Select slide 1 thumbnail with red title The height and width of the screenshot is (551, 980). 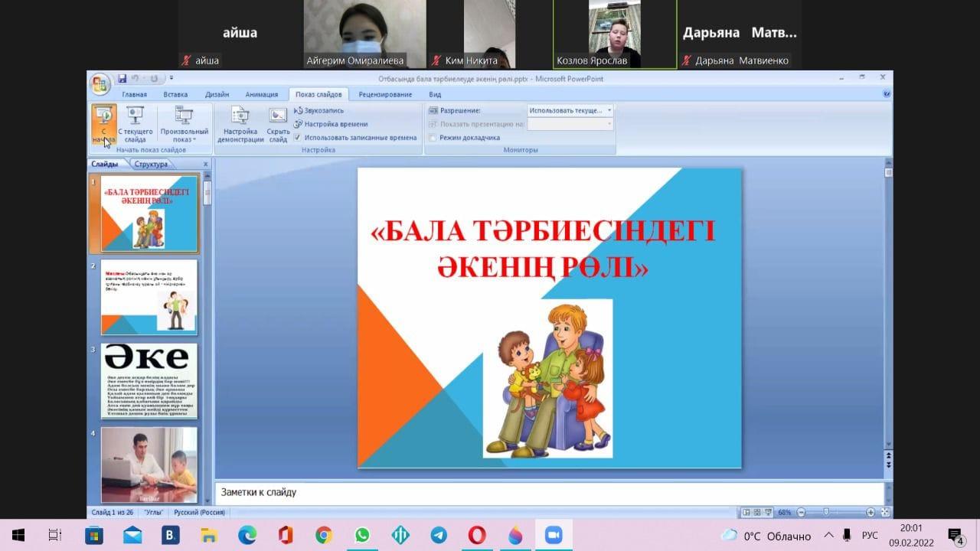[x=149, y=214]
